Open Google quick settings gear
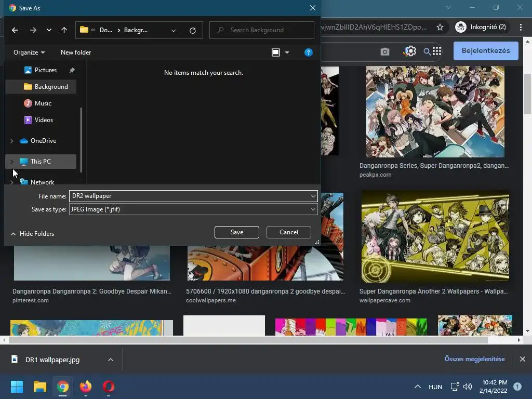The image size is (532, 399). pos(410,51)
